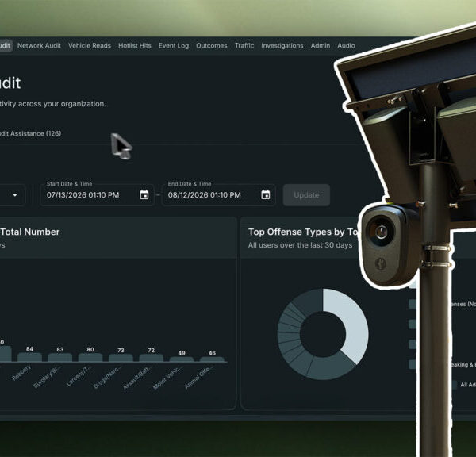Open the Traffic tab
Viewport: 476px width, 457px height.
pyautogui.click(x=244, y=45)
